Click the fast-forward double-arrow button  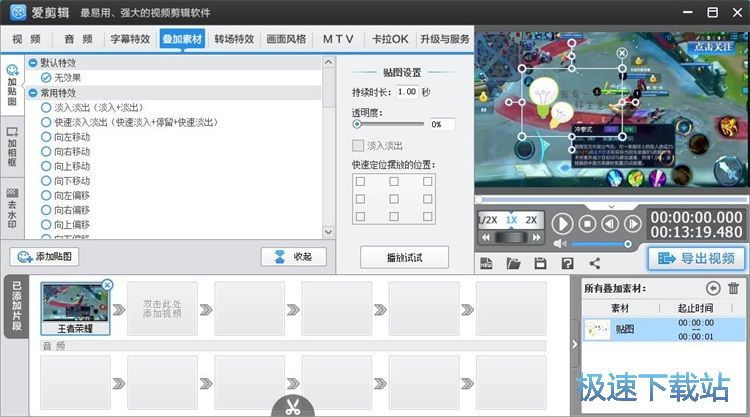[537, 237]
